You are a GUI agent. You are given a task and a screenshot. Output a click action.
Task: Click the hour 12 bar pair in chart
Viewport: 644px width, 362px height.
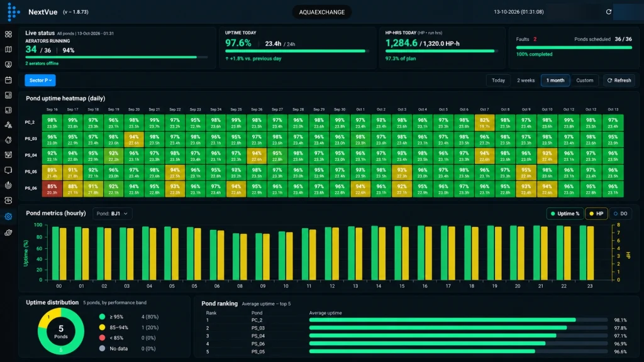coord(332,253)
